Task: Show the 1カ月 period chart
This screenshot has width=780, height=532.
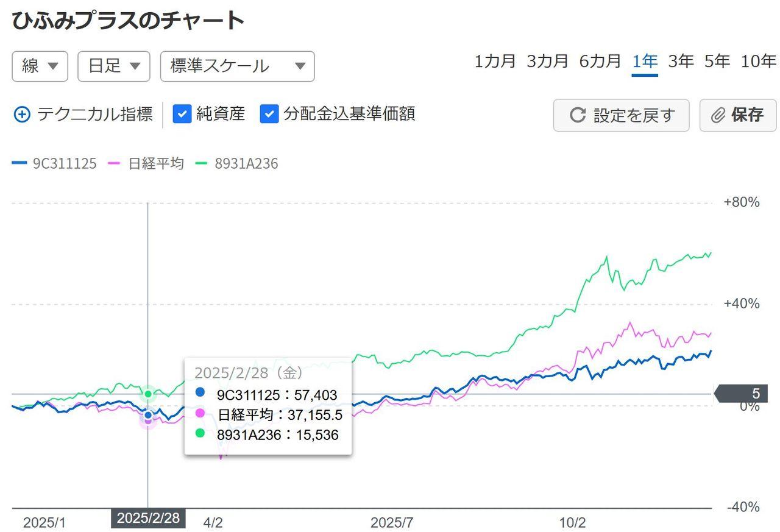Action: (495, 62)
